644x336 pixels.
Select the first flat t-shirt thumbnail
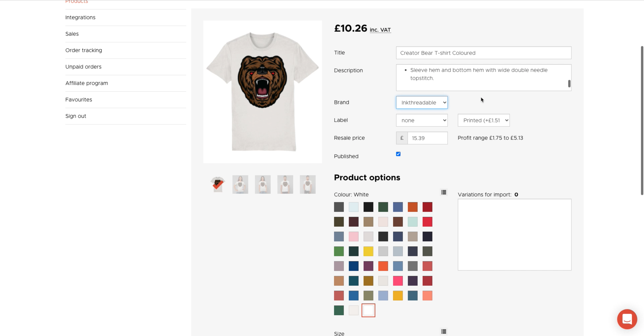coord(218,184)
